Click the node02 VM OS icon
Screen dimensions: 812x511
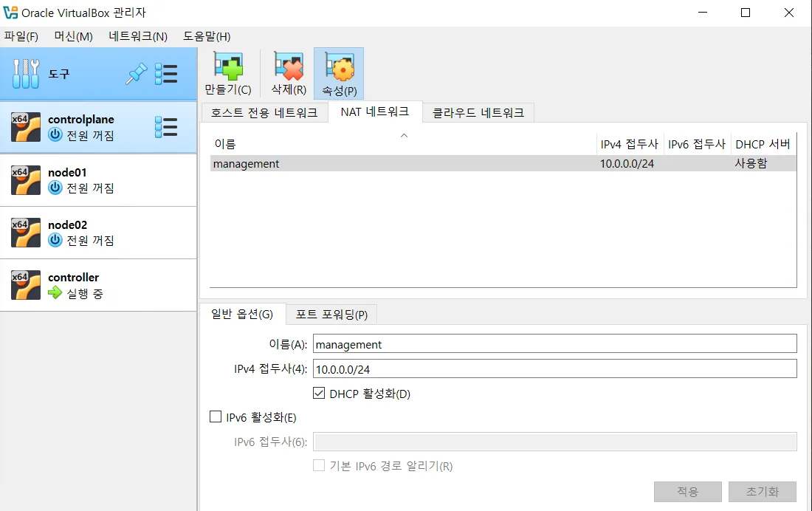click(x=26, y=232)
